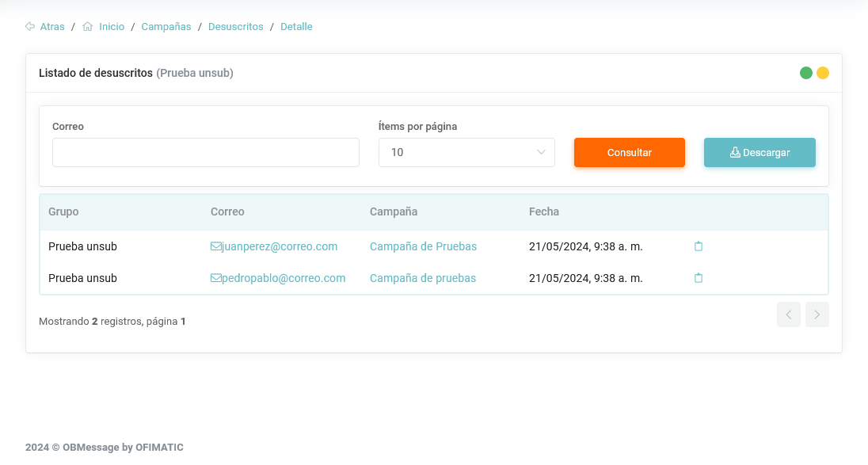
Task: Navigate to Desuscritos in the breadcrumb
Action: (x=235, y=26)
